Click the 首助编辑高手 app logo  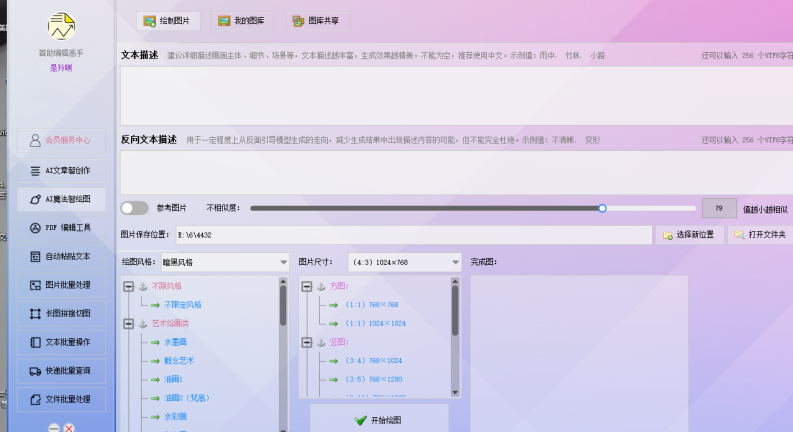pyautogui.click(x=61, y=26)
